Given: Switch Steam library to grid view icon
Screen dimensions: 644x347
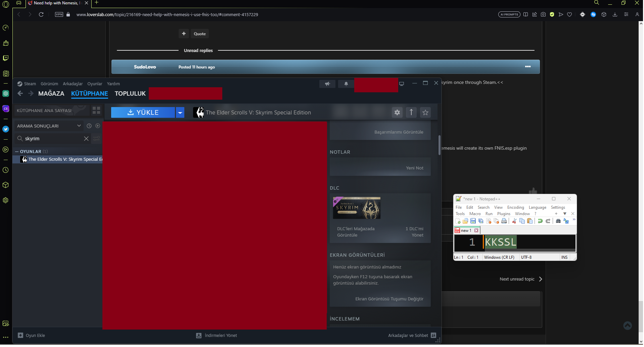Looking at the screenshot, I should pyautogui.click(x=96, y=110).
